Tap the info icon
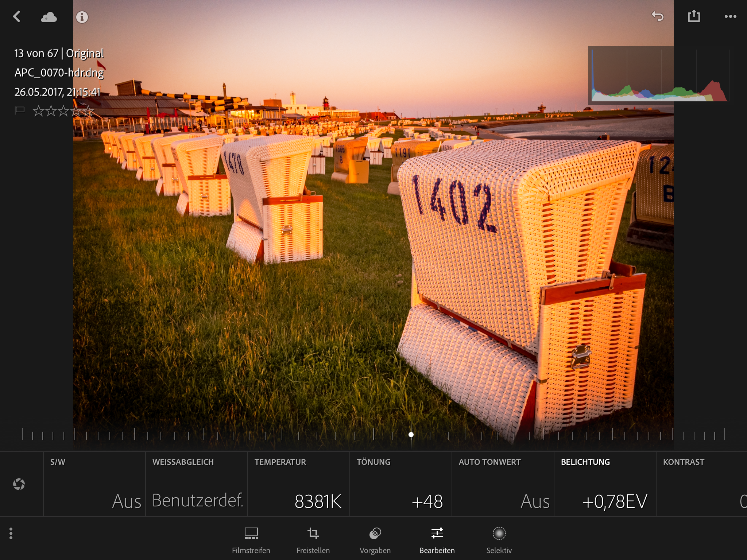This screenshot has width=747, height=560. [x=82, y=17]
